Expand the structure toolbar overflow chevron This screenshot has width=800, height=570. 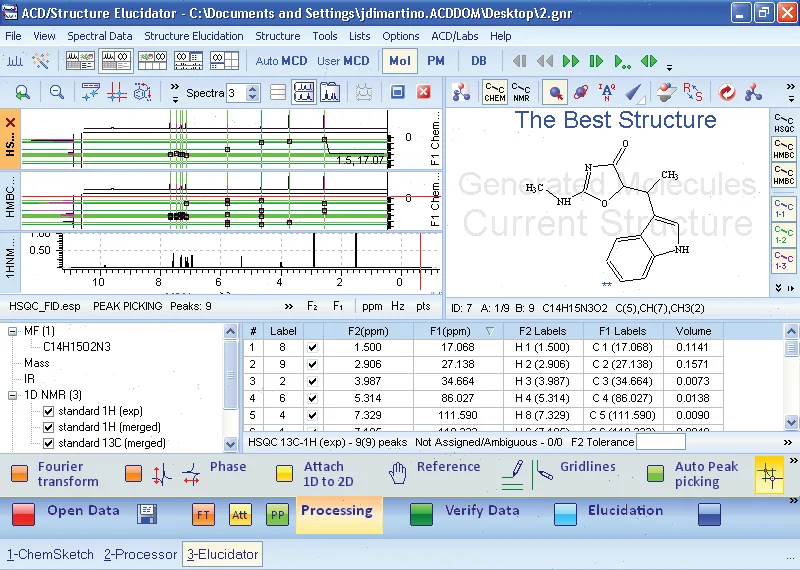click(791, 92)
